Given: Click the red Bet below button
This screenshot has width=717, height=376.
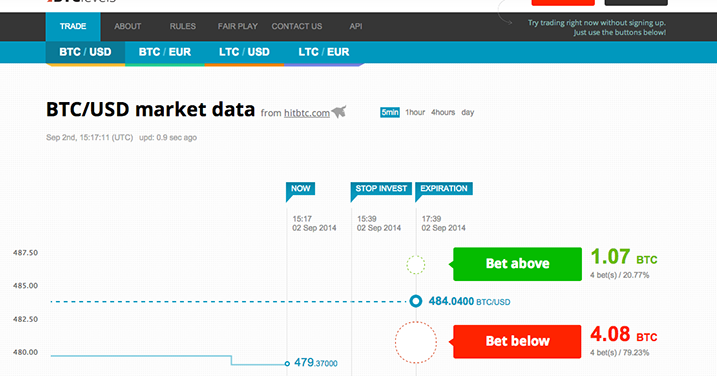Looking at the screenshot, I should click(x=517, y=342).
